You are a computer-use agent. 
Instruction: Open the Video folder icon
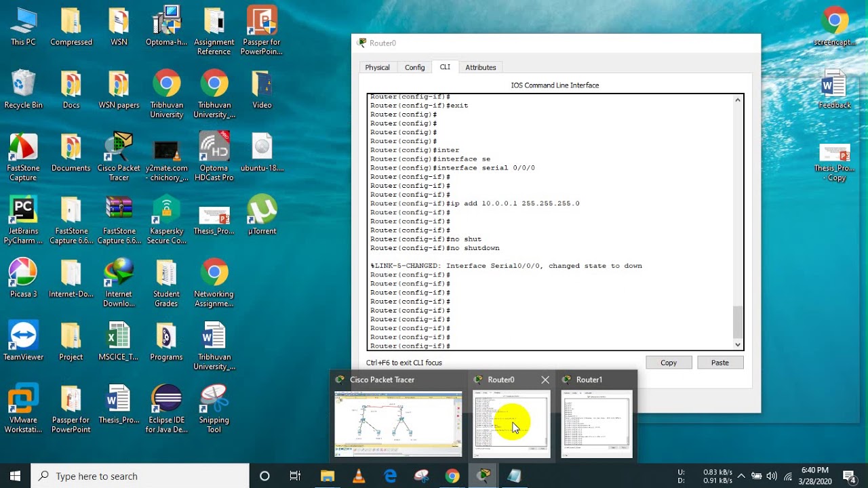262,89
